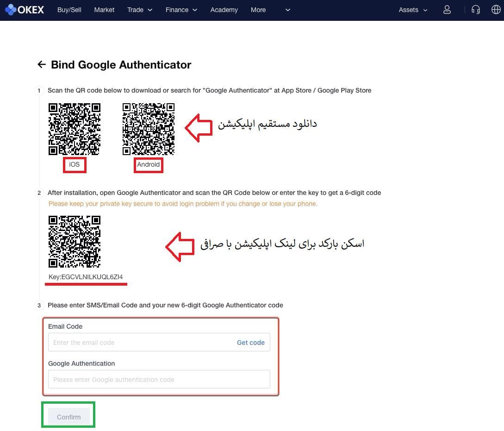
Task: Click the Confirm button
Action: click(x=68, y=417)
